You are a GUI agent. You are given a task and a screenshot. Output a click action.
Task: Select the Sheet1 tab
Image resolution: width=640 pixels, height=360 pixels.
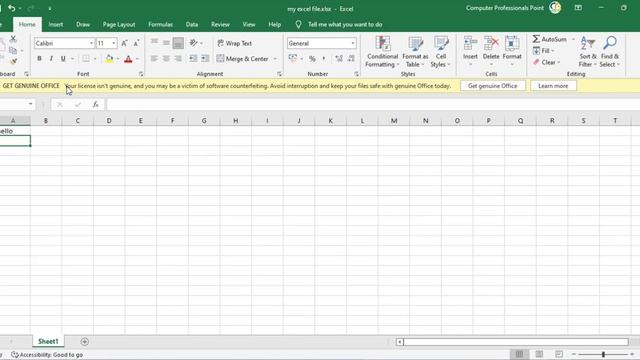pyautogui.click(x=48, y=341)
